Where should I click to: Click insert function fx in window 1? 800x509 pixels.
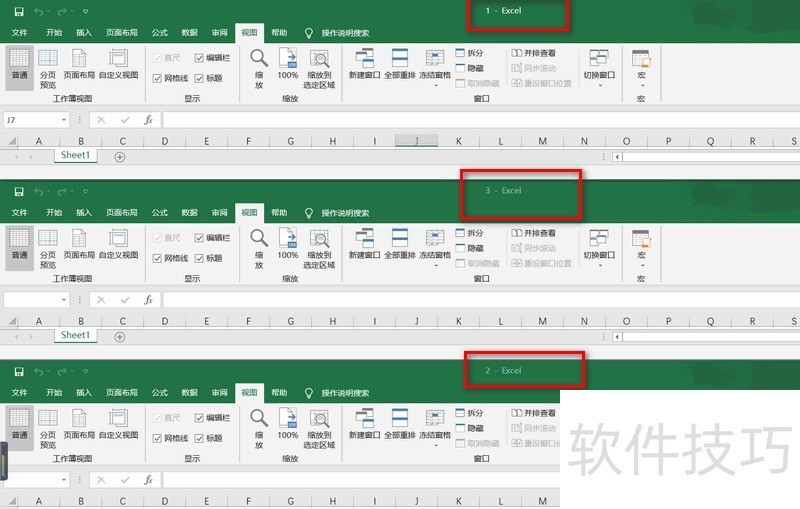pos(148,120)
